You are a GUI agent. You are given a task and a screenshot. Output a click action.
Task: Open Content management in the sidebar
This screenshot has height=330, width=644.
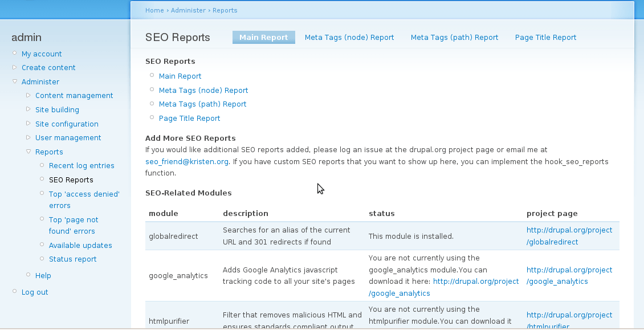click(x=74, y=95)
